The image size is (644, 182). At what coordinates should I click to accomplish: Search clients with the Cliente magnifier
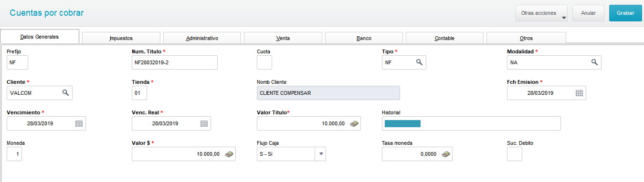tap(65, 93)
